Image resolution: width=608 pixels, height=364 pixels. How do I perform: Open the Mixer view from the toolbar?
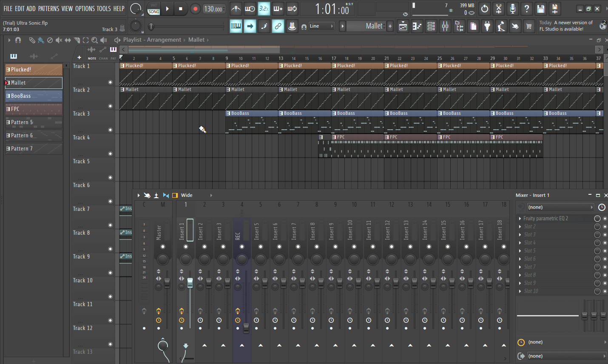[445, 26]
